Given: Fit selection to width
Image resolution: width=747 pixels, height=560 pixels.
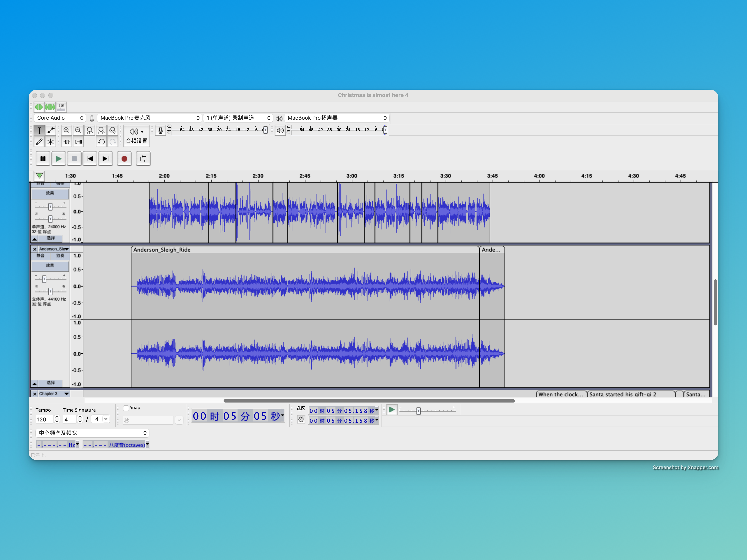Looking at the screenshot, I should pos(89,130).
